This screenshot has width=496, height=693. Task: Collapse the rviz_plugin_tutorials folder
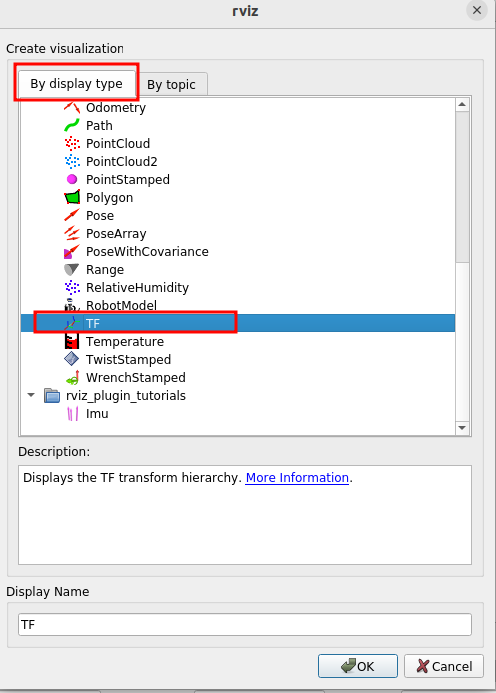click(31, 395)
